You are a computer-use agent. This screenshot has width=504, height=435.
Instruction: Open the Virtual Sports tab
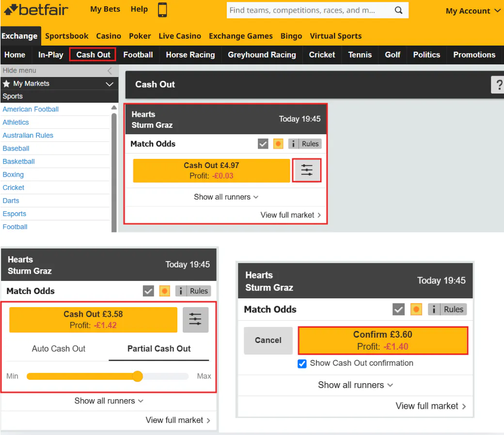coord(335,36)
